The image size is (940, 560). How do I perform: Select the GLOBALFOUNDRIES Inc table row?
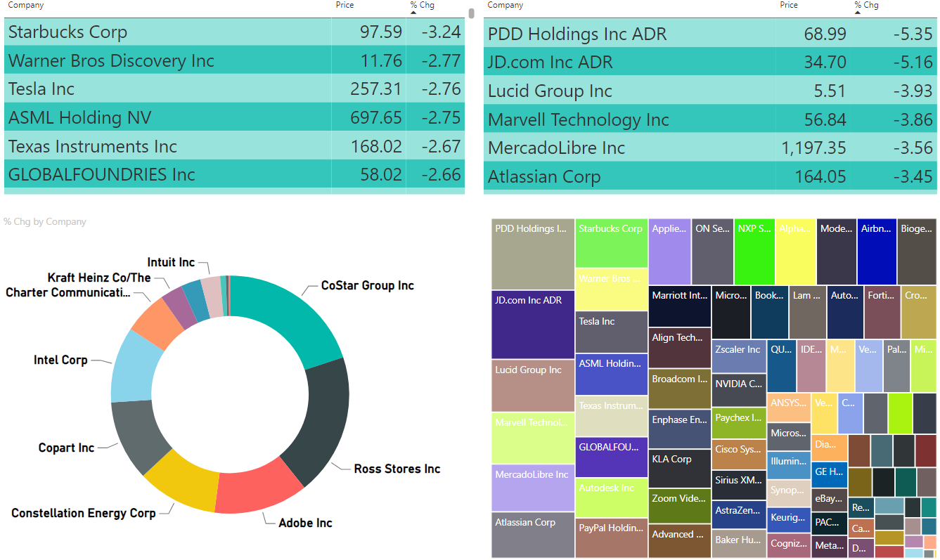tap(234, 174)
